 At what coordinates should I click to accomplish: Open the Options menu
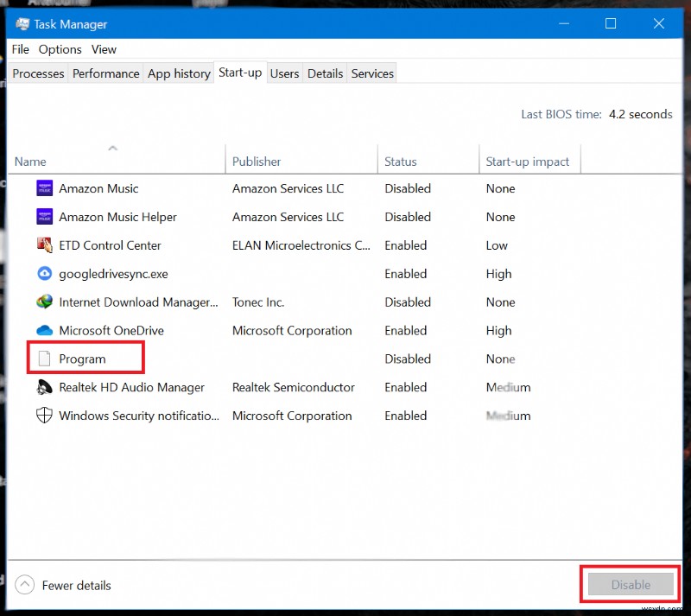[60, 49]
